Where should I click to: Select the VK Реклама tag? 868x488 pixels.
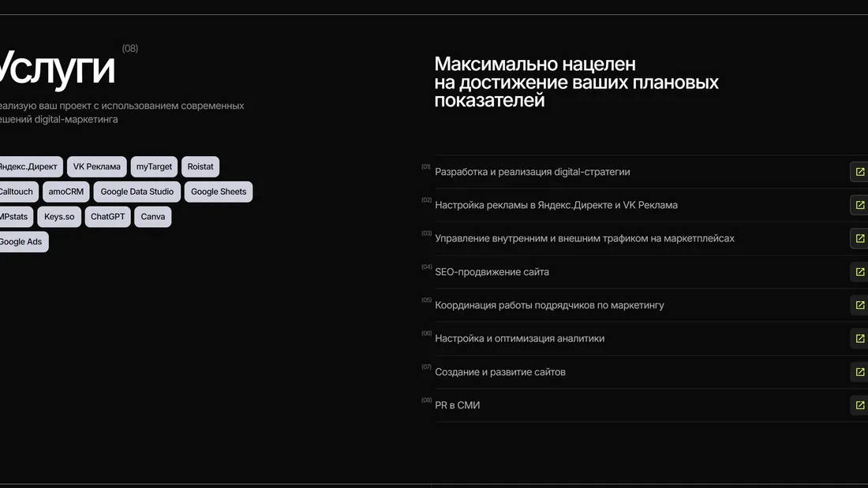[x=96, y=166]
